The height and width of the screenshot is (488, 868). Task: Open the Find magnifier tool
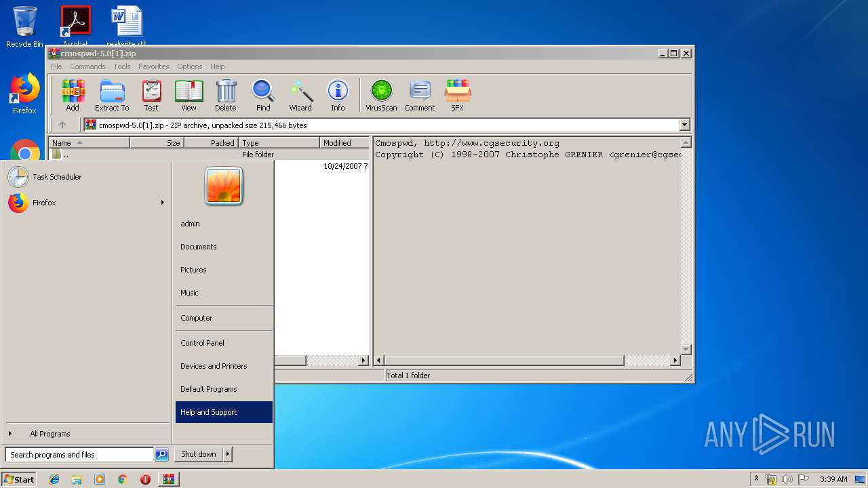263,95
